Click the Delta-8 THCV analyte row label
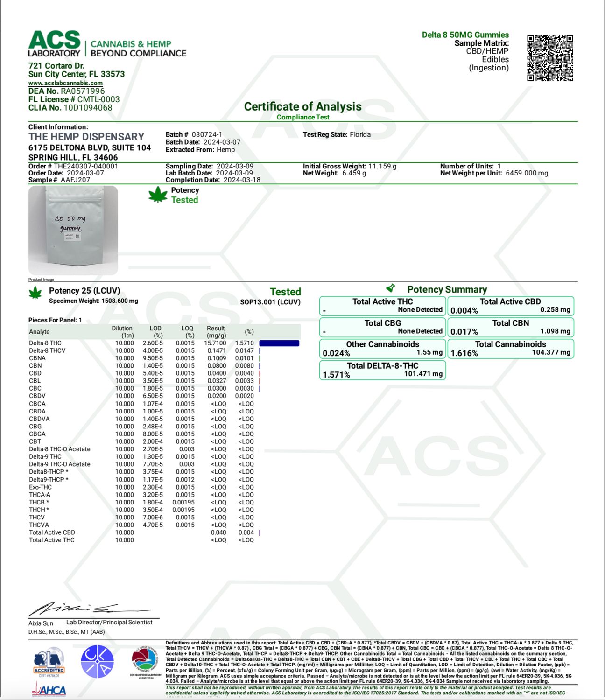 point(47,350)
